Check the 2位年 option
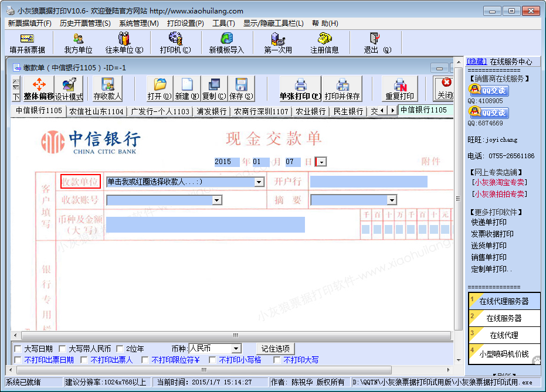The height and width of the screenshot is (392, 546). (x=120, y=349)
